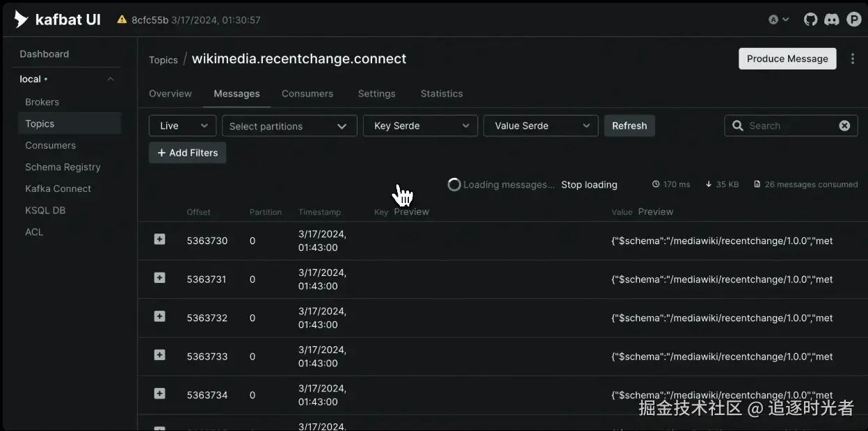Open the three-dot topic actions menu

[853, 59]
